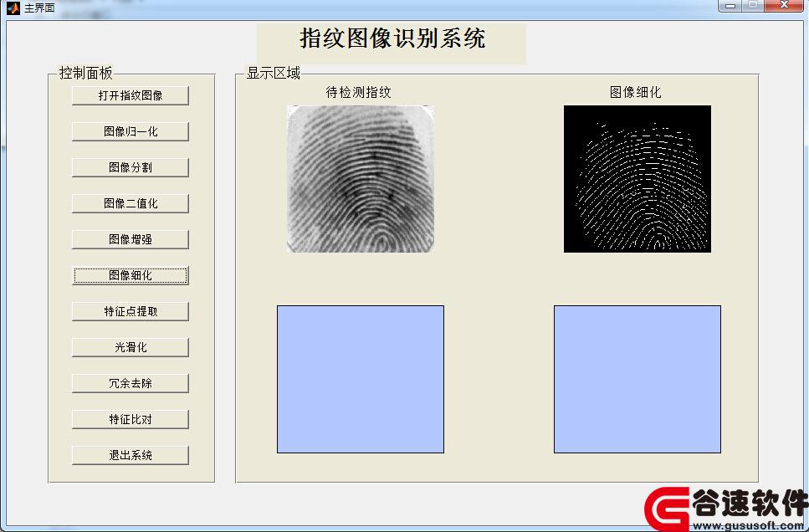Click the empty blue axes under 待检测指纹
The image size is (809, 532).
pyautogui.click(x=360, y=379)
